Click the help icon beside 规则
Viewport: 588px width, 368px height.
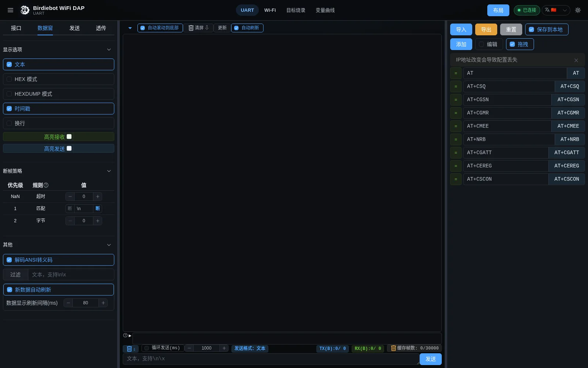coord(46,185)
